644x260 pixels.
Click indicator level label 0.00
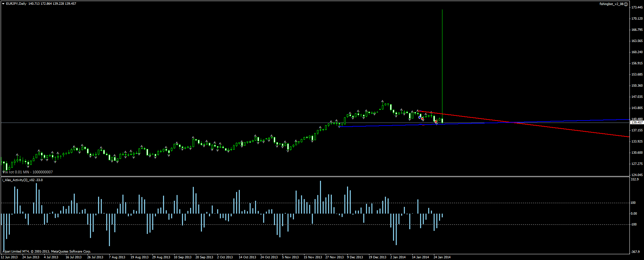pyautogui.click(x=634, y=214)
